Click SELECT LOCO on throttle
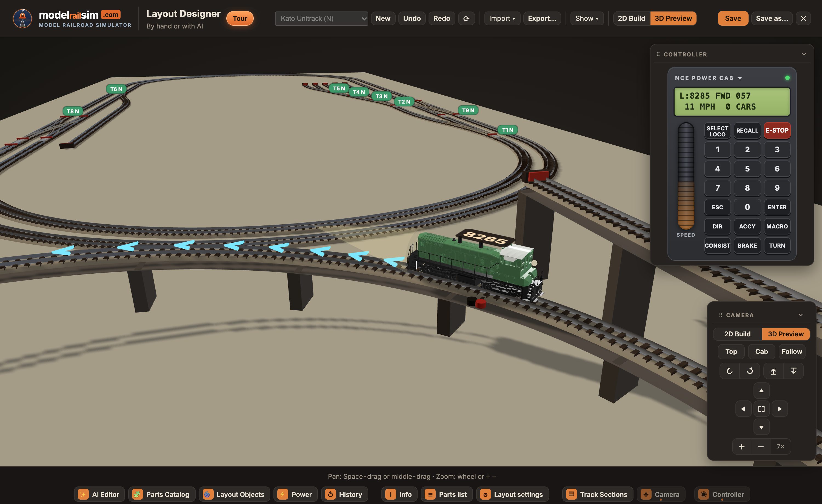Image resolution: width=822 pixels, height=504 pixels. pyautogui.click(x=717, y=131)
